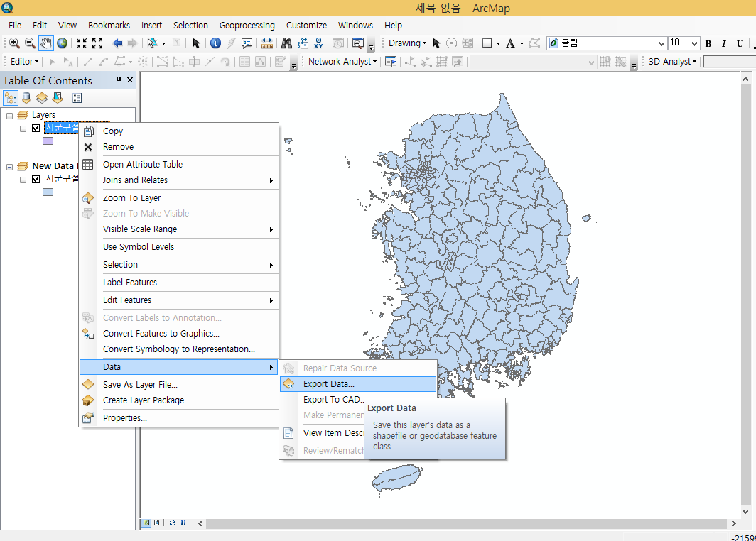Go back to previous extent
Screen dimensions: 756x541
point(117,43)
